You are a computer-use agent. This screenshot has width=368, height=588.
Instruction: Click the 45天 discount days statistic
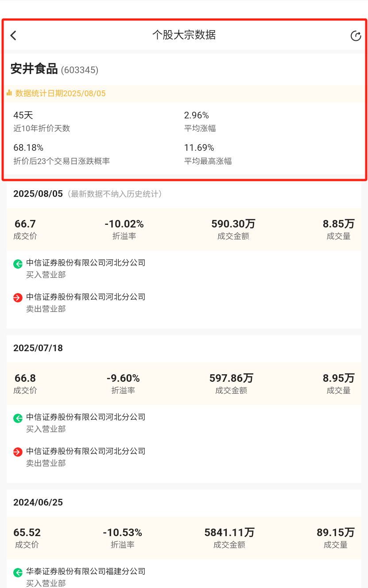pos(42,122)
